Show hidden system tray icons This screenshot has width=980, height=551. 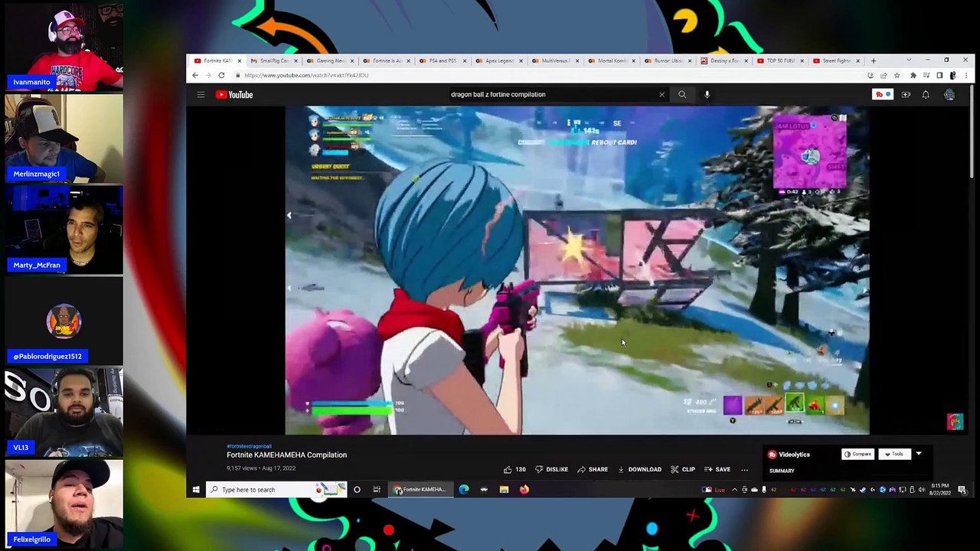[735, 490]
